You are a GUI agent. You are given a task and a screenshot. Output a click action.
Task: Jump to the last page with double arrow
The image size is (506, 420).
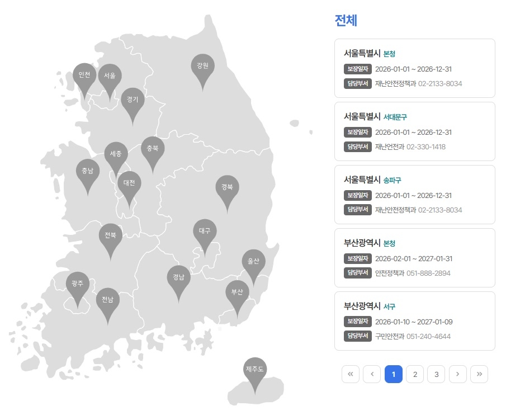[479, 374]
